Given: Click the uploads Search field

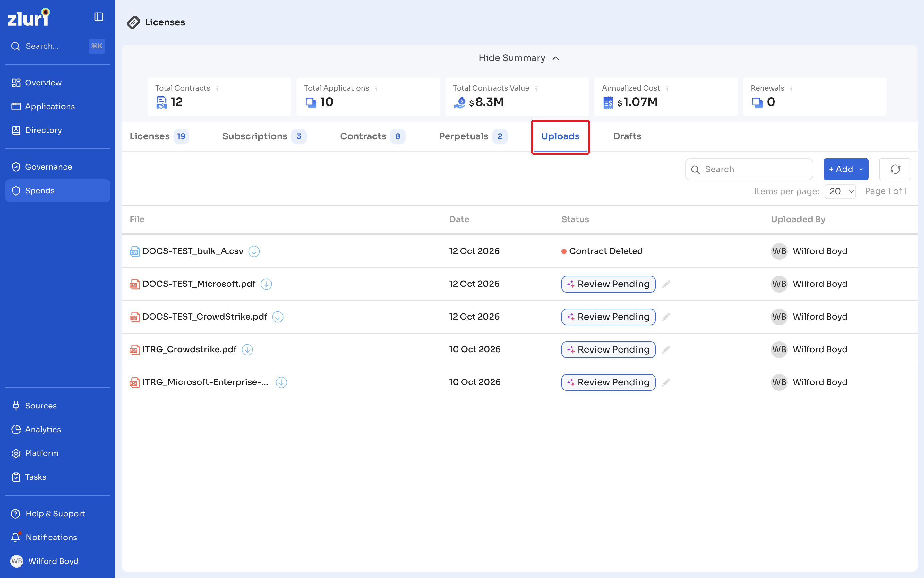Looking at the screenshot, I should coord(749,169).
